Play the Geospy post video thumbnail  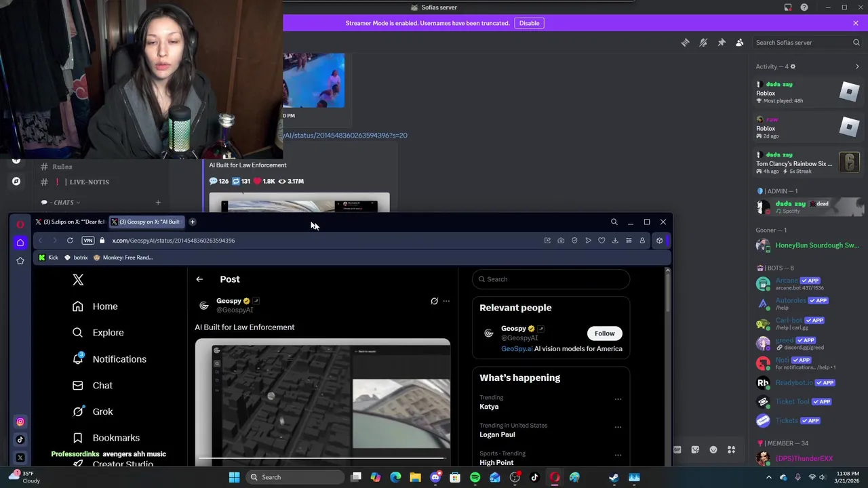click(323, 402)
